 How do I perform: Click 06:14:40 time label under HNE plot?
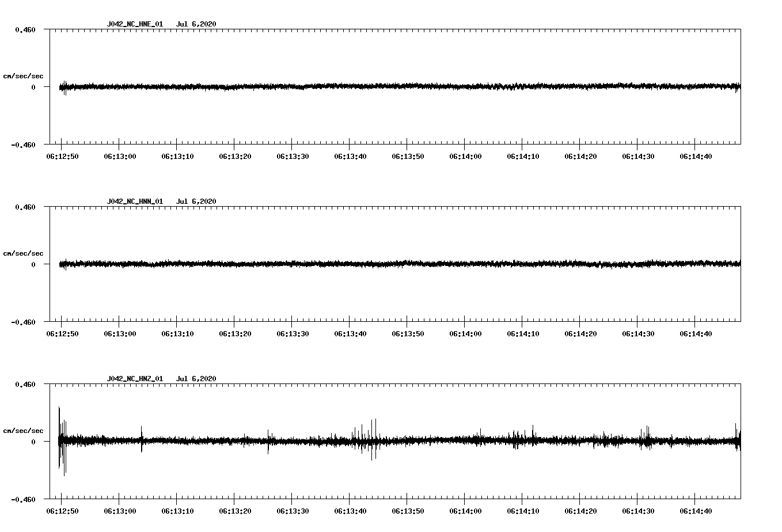tap(696, 157)
